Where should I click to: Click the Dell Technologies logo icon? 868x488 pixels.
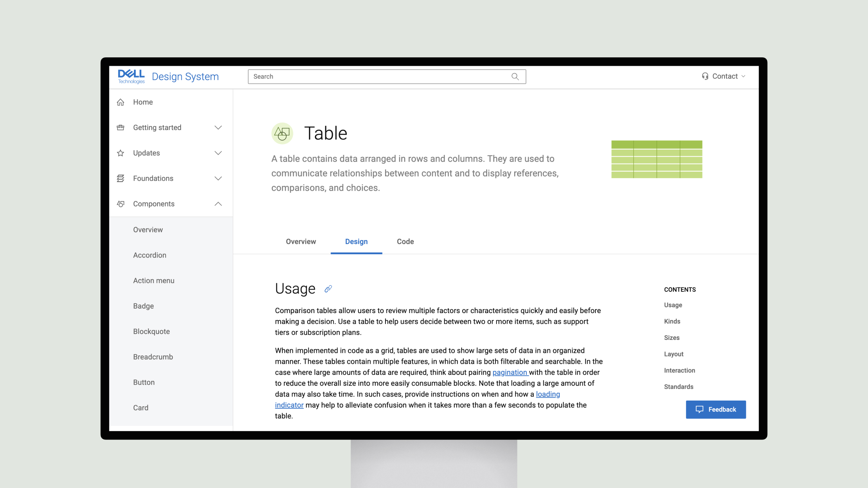click(131, 76)
